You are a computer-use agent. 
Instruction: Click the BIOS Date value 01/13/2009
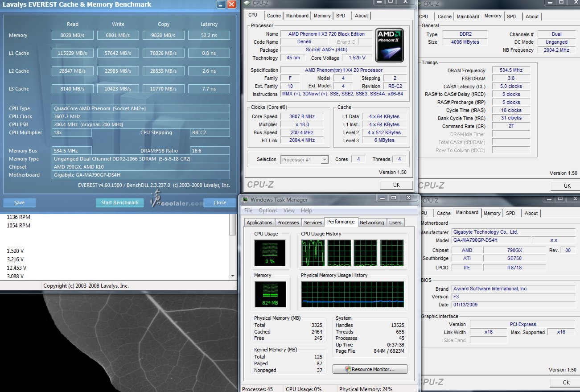[x=513, y=305]
